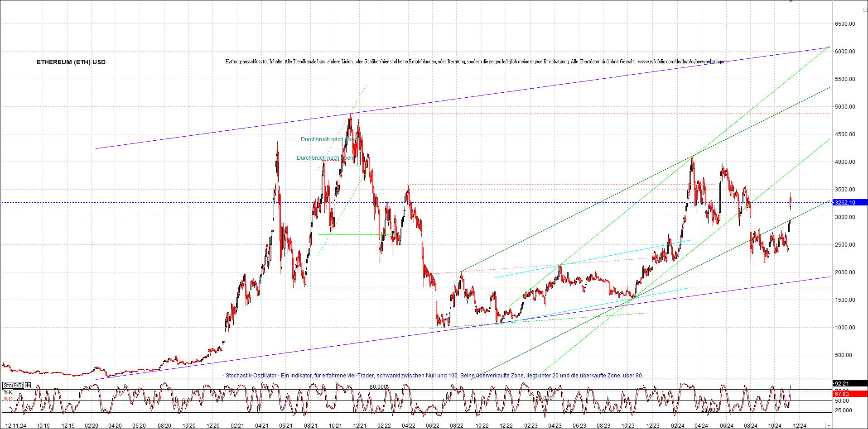868x429 pixels.
Task: Click the ETHEREUM (ETH) USD chart title
Action: click(71, 62)
